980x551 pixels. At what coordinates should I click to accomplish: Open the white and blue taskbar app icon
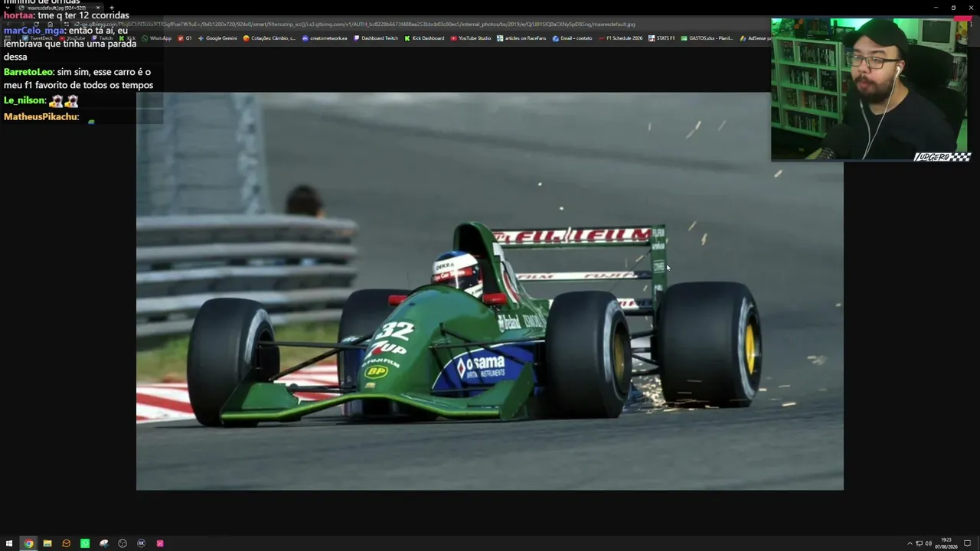tap(104, 543)
